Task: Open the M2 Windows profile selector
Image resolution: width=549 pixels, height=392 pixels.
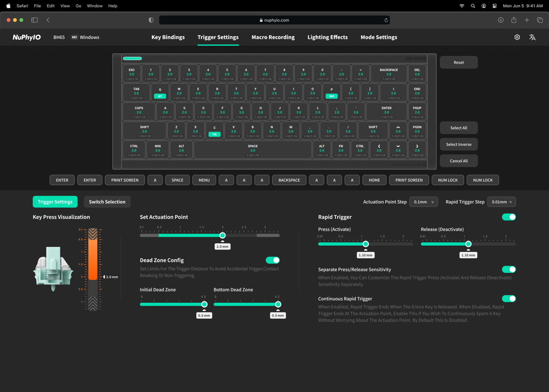Action: [85, 38]
